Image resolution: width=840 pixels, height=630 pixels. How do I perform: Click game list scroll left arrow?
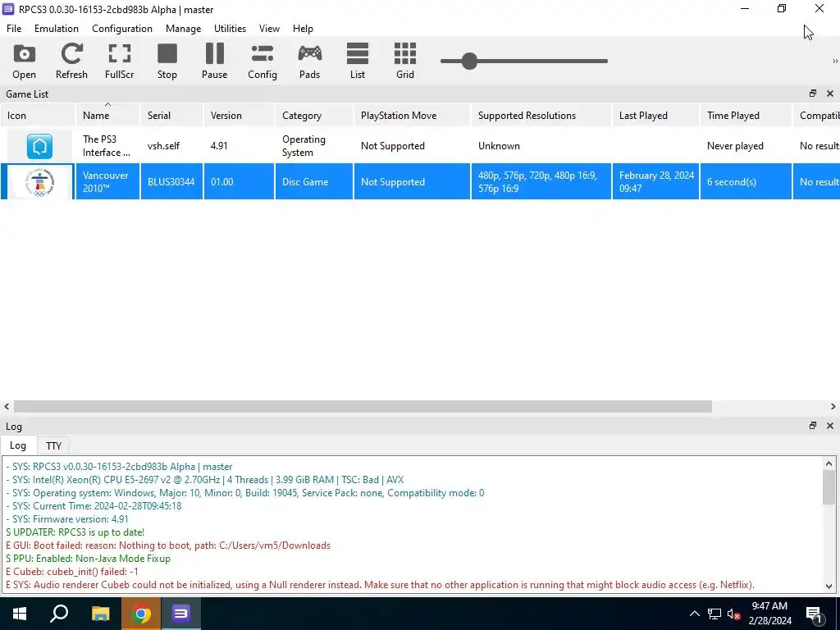[7, 407]
